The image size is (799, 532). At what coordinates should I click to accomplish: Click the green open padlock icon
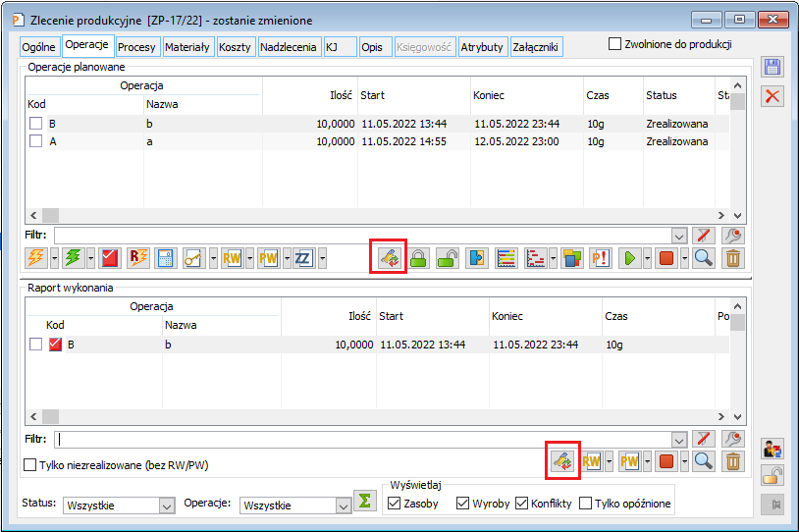[448, 258]
